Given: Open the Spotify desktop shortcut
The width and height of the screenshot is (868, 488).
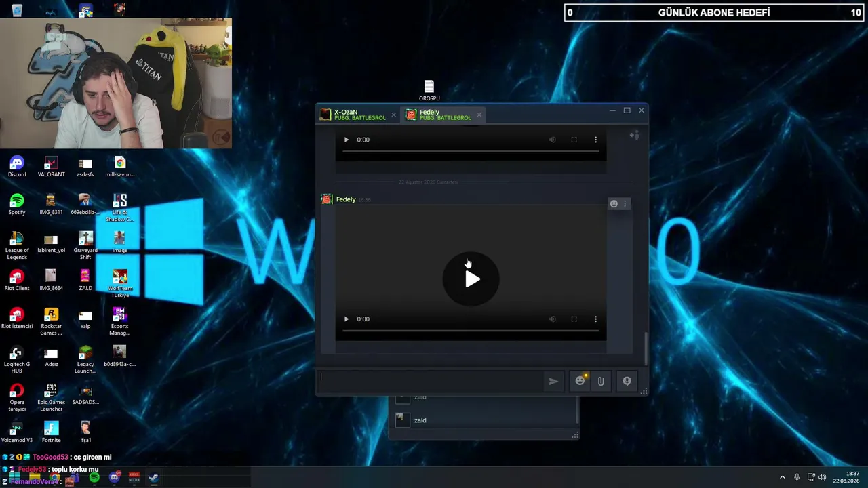Looking at the screenshot, I should pos(17,205).
